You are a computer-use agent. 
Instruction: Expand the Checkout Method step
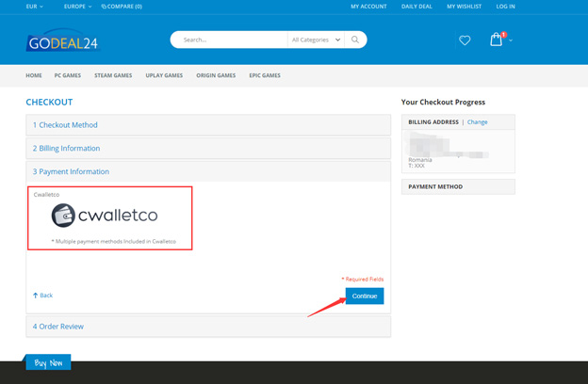pyautogui.click(x=208, y=125)
